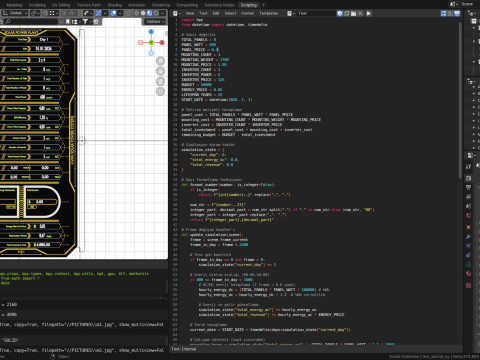Open the View Layer properties tab

tap(468, 197)
